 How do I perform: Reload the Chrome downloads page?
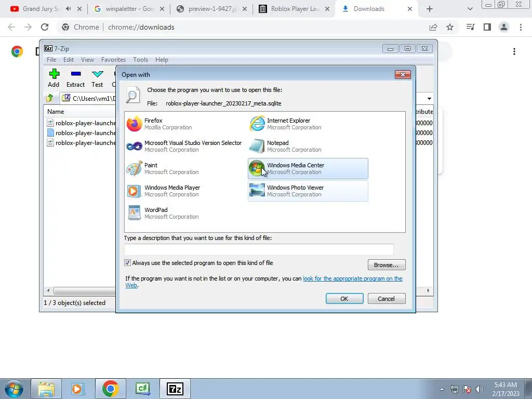[45, 27]
